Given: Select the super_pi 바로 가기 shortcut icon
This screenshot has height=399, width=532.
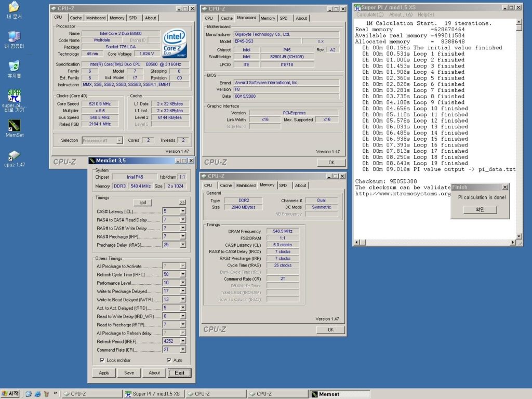Looking at the screenshot, I should (x=14, y=100).
